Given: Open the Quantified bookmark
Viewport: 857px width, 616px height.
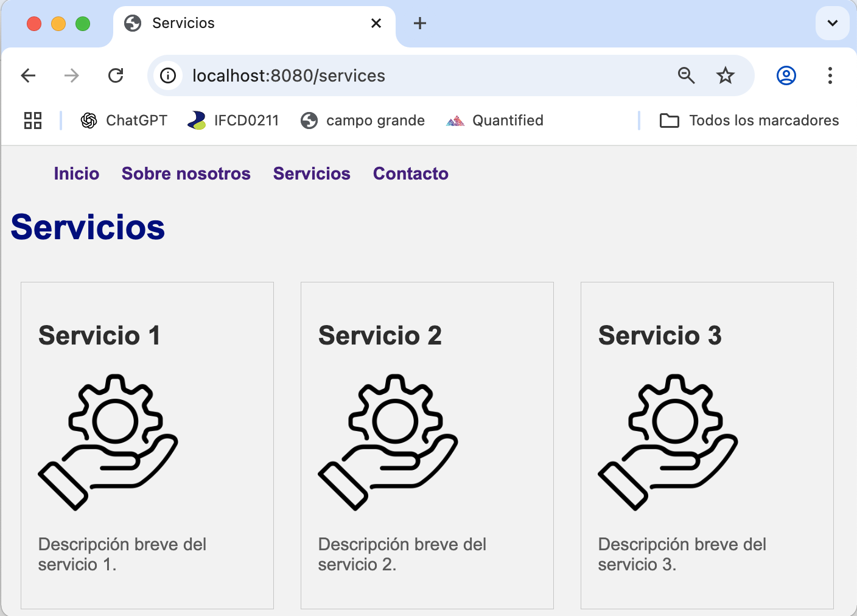Looking at the screenshot, I should [494, 120].
